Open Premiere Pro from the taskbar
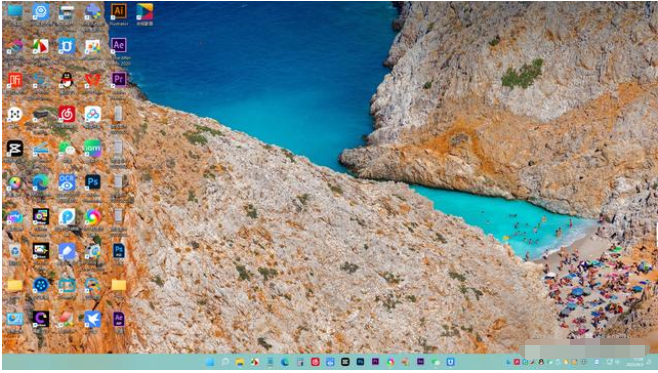This screenshot has height=373, width=658. [375, 362]
